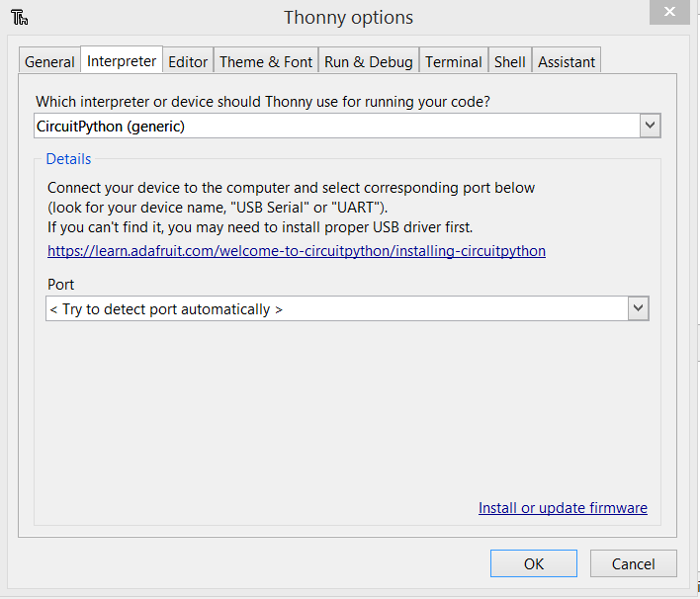Open the Shell tab
700x599 pixels.
pos(509,61)
